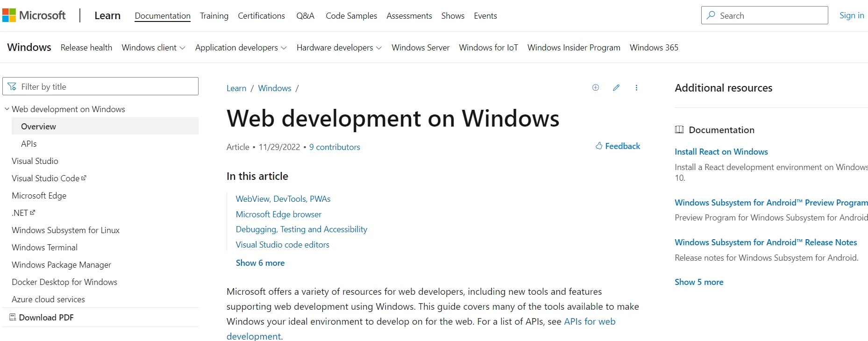Expand Show 5 more resources

click(699, 282)
